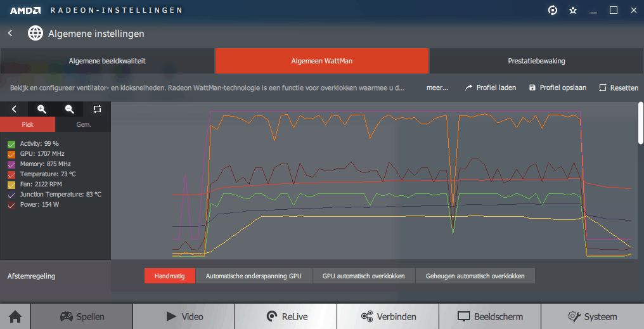The width and height of the screenshot is (644, 329).
Task: Switch graph to Gem. average mode
Action: [84, 124]
